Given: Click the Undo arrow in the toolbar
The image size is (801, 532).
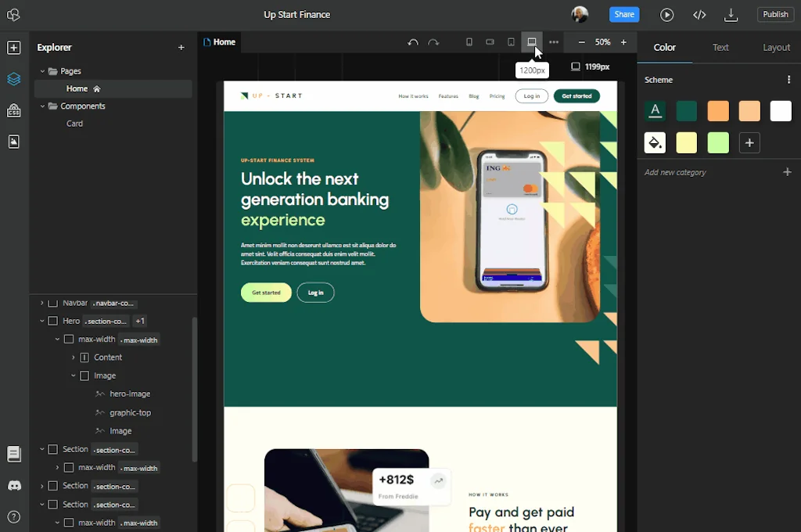Looking at the screenshot, I should coord(413,42).
